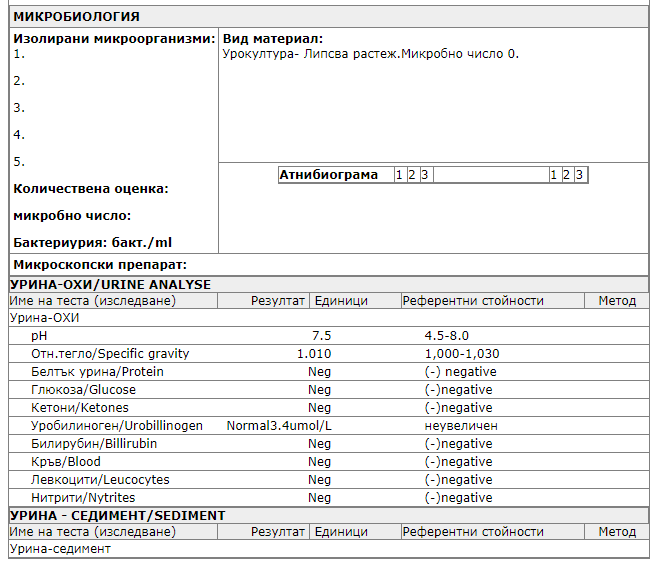The width and height of the screenshot is (670, 570).
Task: Click the Уробилиноген result Normal3.4umol/L
Action: coord(279,426)
